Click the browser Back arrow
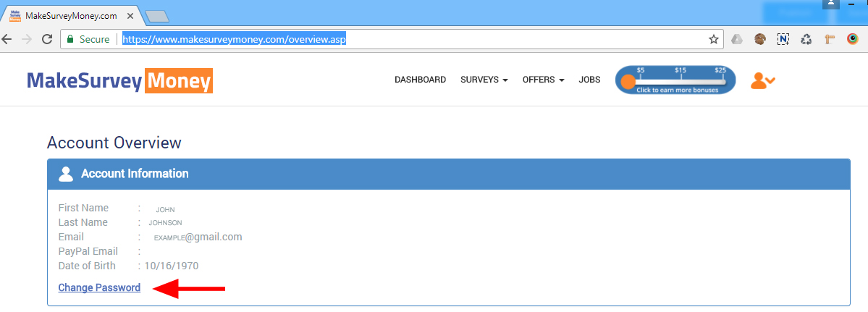The image size is (868, 312). click(6, 39)
